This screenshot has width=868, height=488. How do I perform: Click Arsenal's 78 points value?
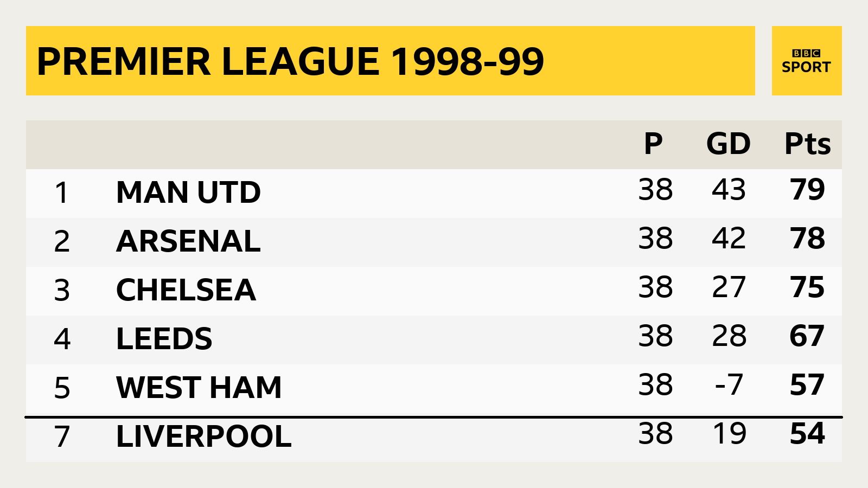(x=807, y=239)
